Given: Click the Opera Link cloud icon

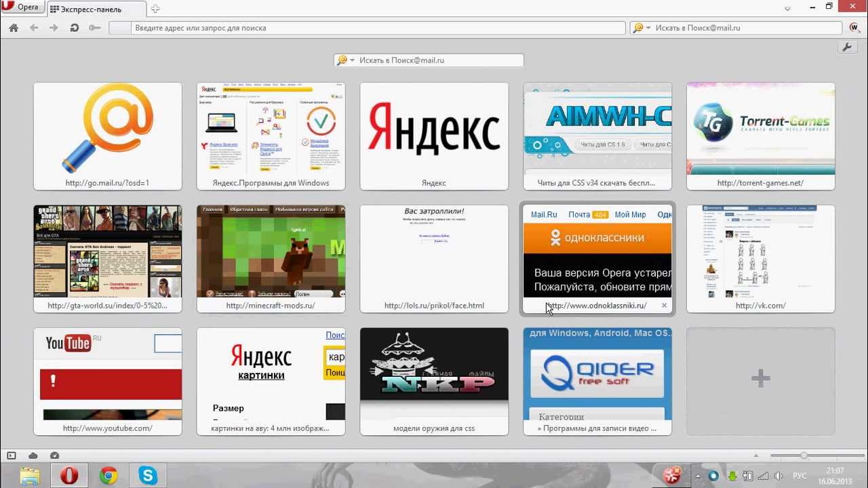Looking at the screenshot, I should [33, 455].
